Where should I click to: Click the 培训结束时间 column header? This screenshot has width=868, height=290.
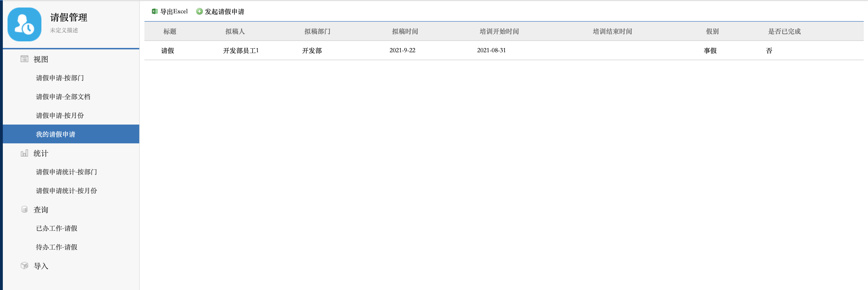click(x=612, y=31)
